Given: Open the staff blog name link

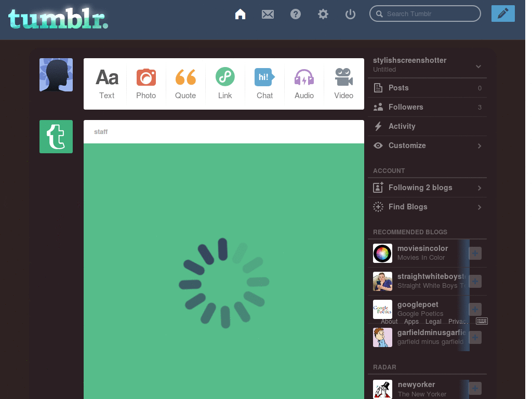Looking at the screenshot, I should point(101,131).
